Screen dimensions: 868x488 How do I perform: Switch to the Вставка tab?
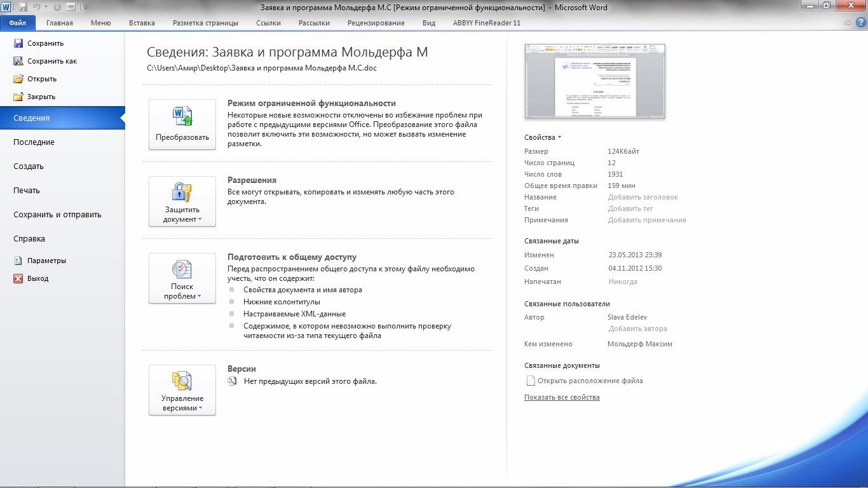tap(142, 23)
